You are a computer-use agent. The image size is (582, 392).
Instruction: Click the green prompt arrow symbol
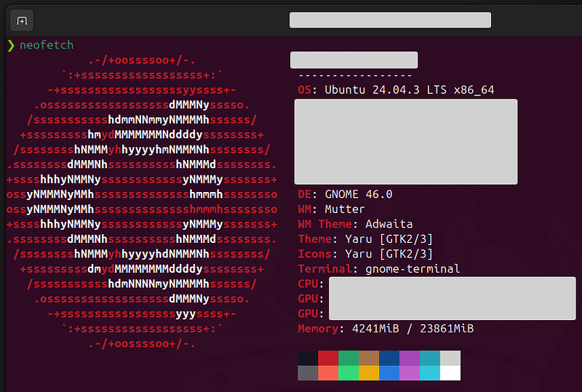(10, 45)
